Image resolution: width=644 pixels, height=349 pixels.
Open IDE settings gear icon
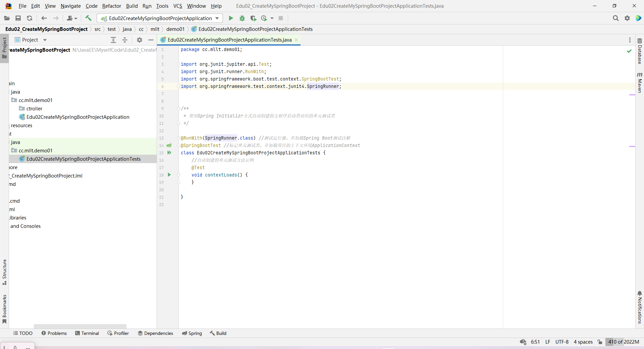pos(627,18)
